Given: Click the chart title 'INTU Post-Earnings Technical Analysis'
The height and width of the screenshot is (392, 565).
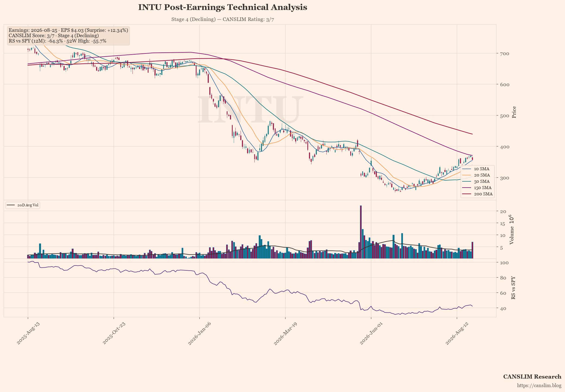Looking at the screenshot, I should (x=223, y=7).
